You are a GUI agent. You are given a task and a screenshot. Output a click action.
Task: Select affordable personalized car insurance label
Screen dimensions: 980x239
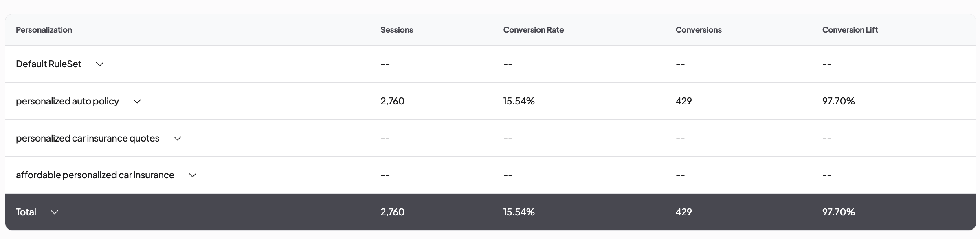[95, 175]
